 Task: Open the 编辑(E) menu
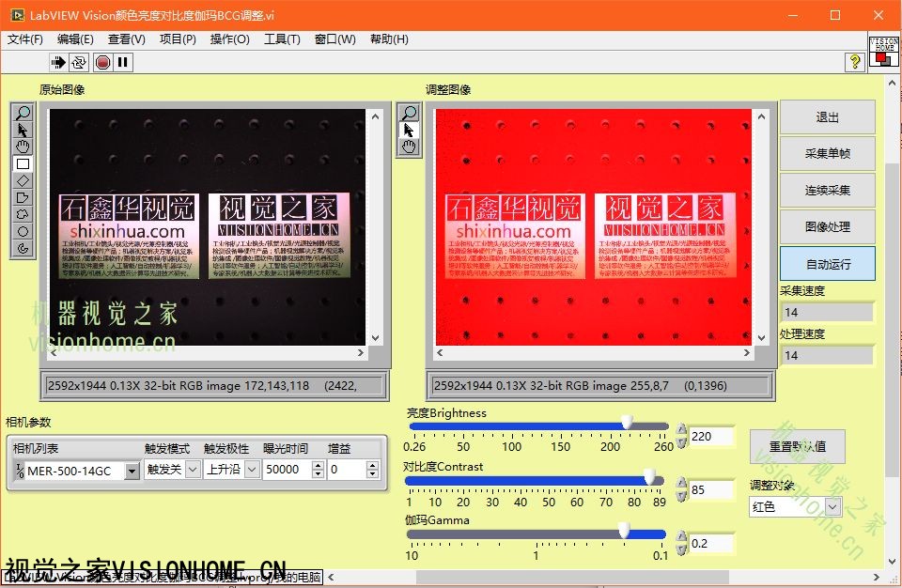point(75,39)
